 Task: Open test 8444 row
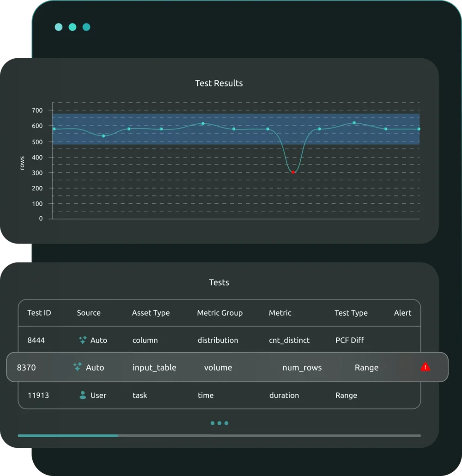tap(36, 340)
